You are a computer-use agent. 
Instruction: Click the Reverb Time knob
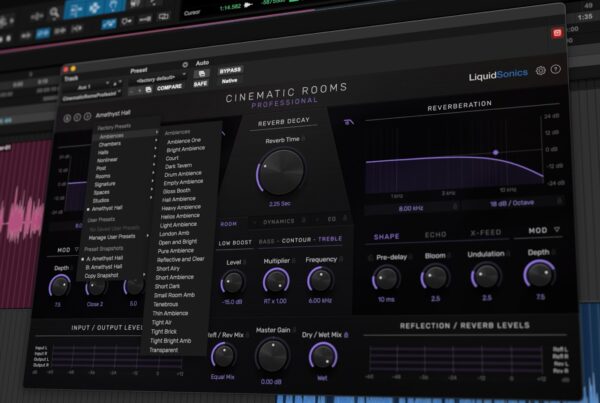[282, 172]
